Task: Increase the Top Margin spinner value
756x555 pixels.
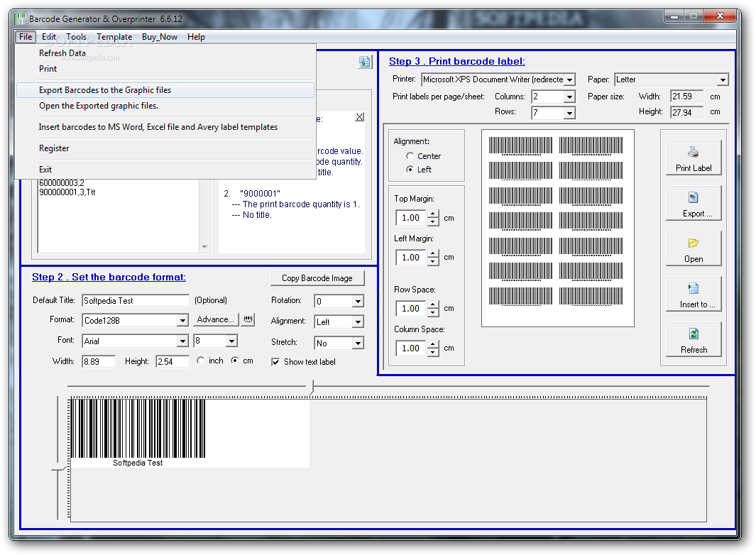Action: click(x=433, y=214)
